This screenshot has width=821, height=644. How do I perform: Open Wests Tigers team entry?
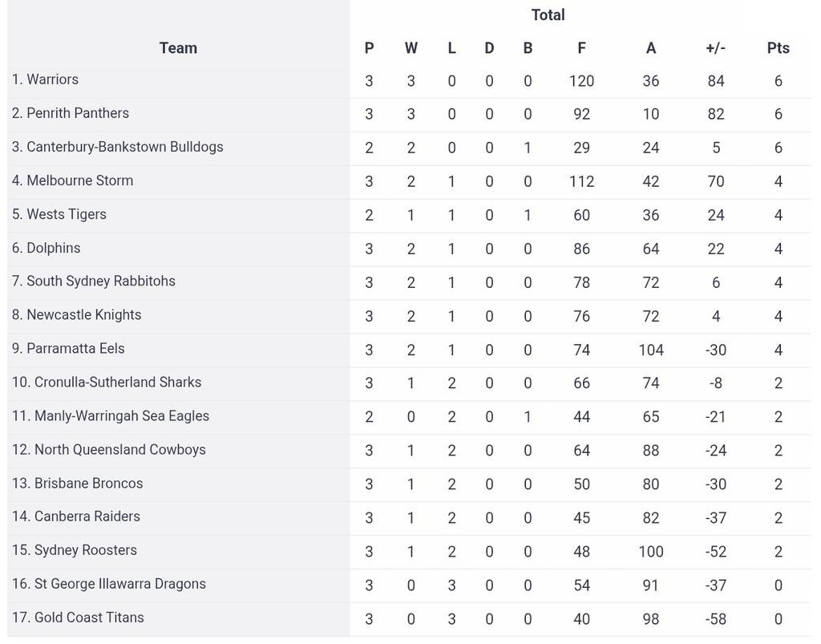point(66,214)
